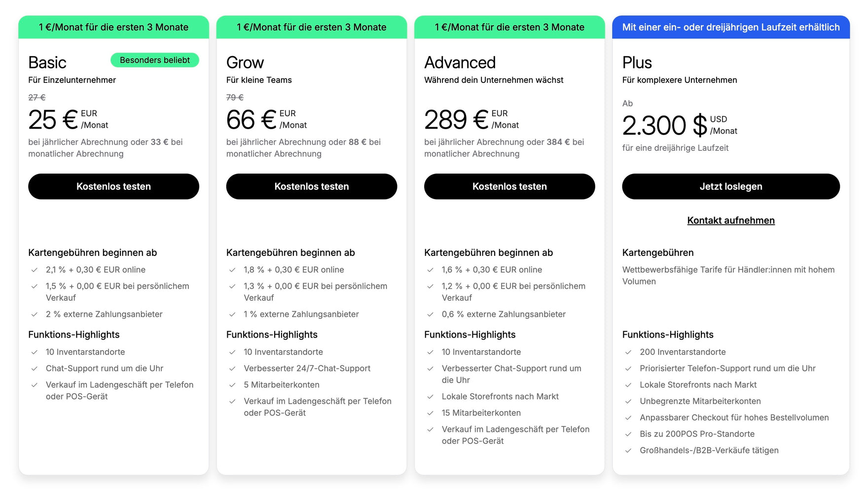Click Kostenlos testen under the Basic plan
The image size is (868, 493).
click(x=113, y=186)
